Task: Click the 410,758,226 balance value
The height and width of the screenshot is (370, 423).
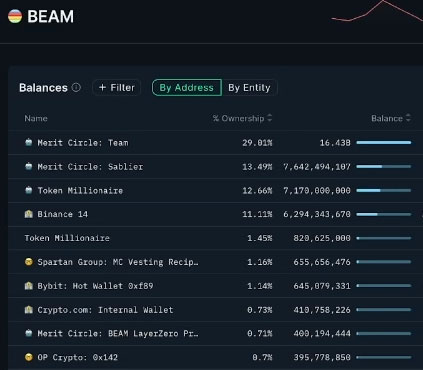Action: (322, 310)
